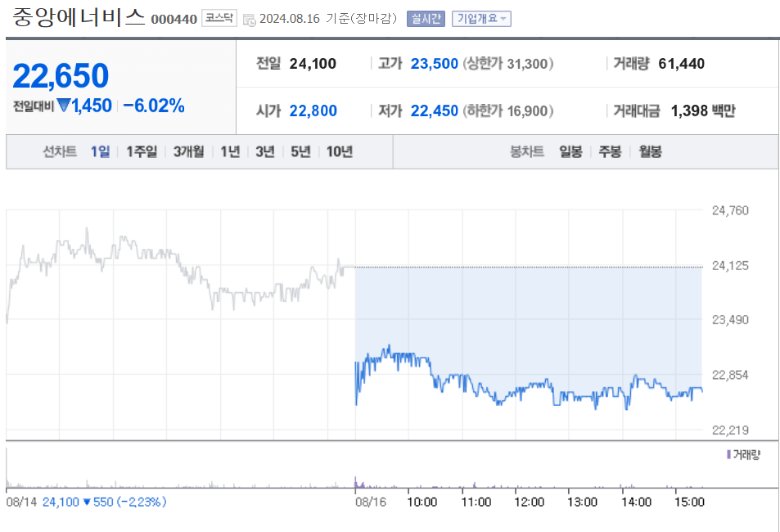Click the stock name 중앙에너비스
This screenshot has height=532, width=780.
pos(79,17)
